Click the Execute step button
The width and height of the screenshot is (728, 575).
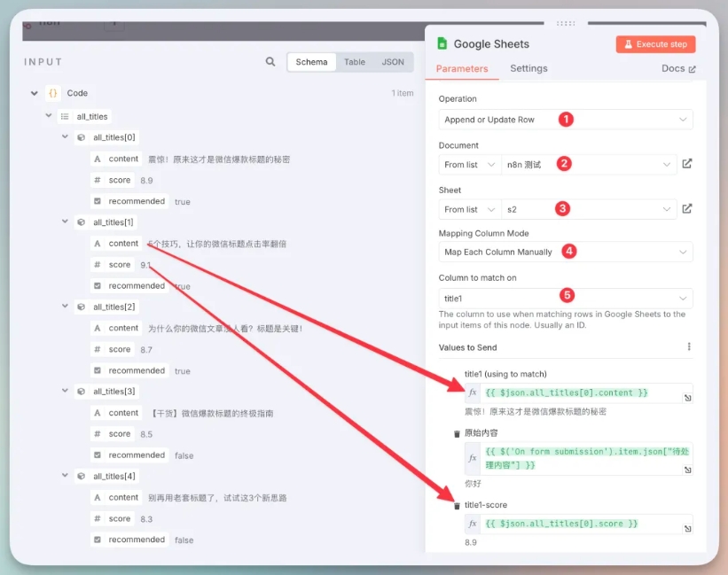(x=655, y=44)
